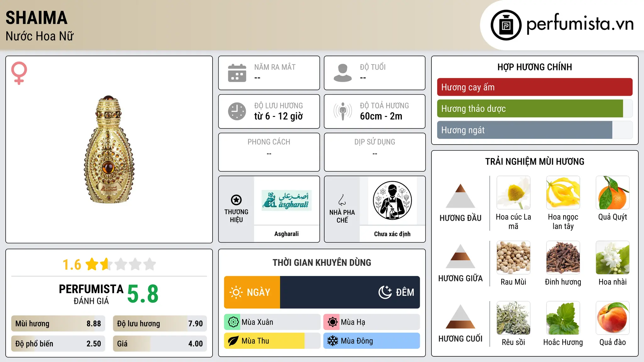Click the green flower icon for Mùa Xuân

233,322
